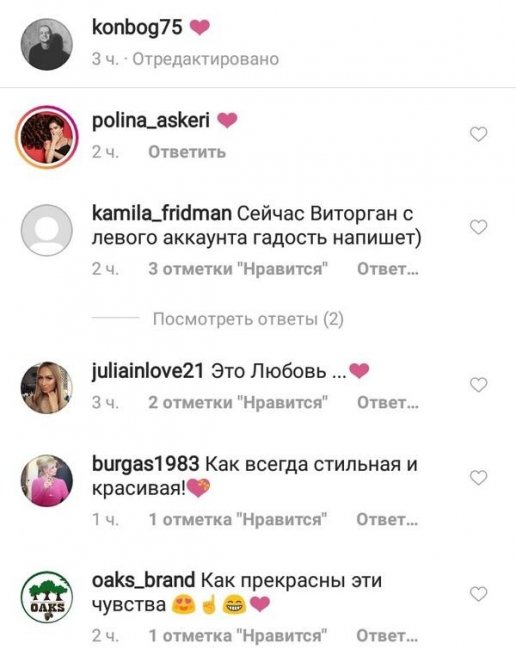Like polina_askeri's comment with the heart

(478, 134)
